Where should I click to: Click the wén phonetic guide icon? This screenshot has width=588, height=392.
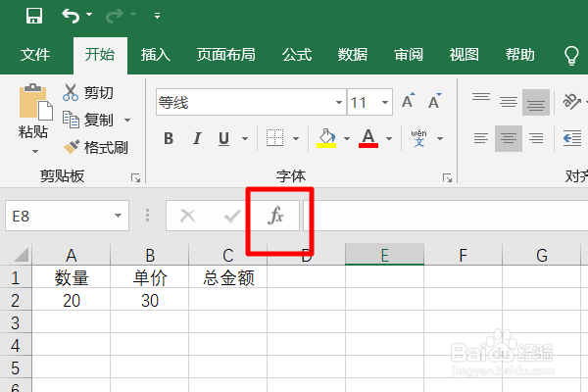coord(418,138)
